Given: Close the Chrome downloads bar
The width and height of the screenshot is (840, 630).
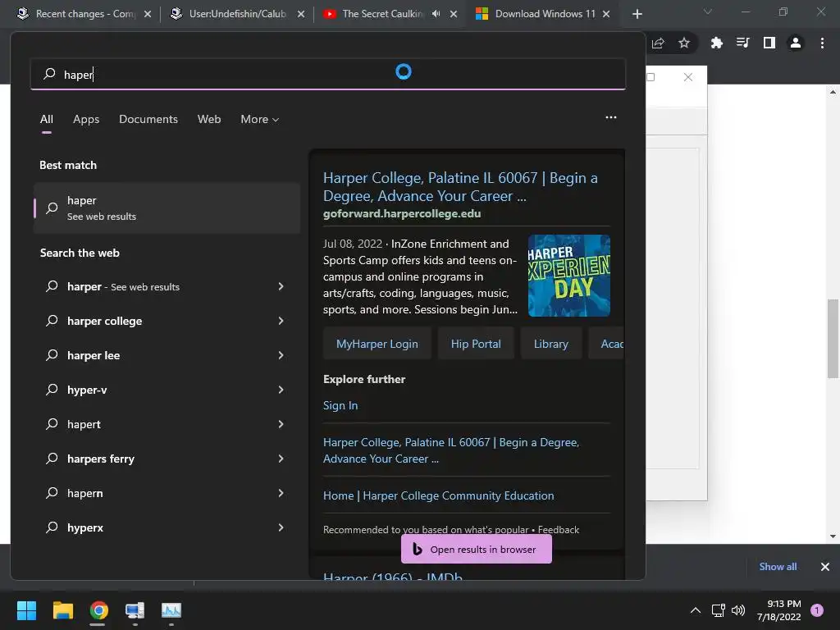Looking at the screenshot, I should 825,567.
